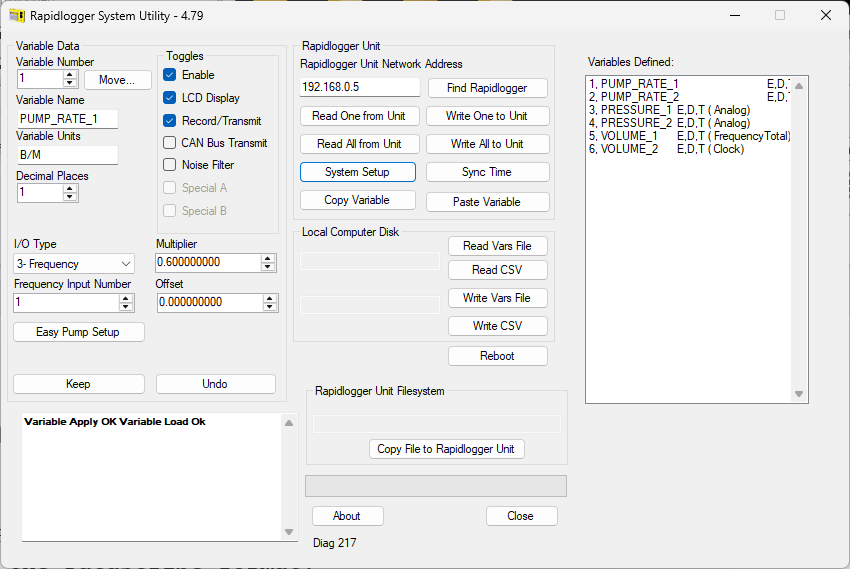850x569 pixels.
Task: Click the Close button at bottom
Action: coord(521,516)
